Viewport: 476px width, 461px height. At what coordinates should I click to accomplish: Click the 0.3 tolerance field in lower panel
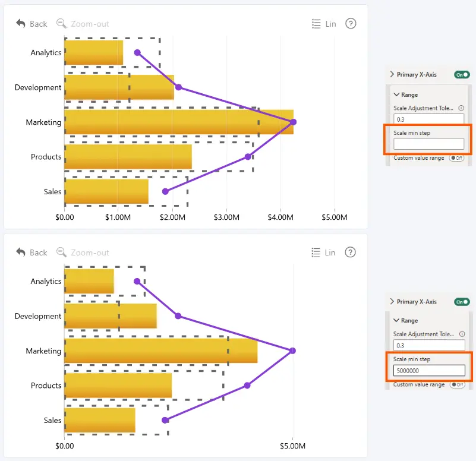click(429, 345)
